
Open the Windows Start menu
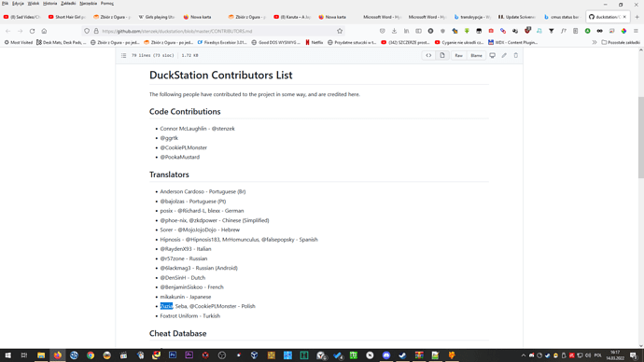7,355
